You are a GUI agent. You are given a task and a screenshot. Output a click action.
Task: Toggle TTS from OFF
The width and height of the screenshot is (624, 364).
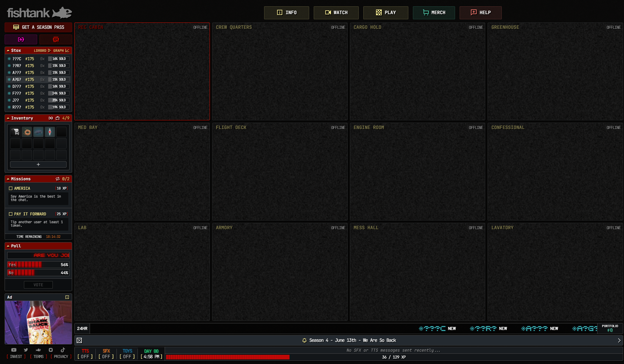(85, 354)
